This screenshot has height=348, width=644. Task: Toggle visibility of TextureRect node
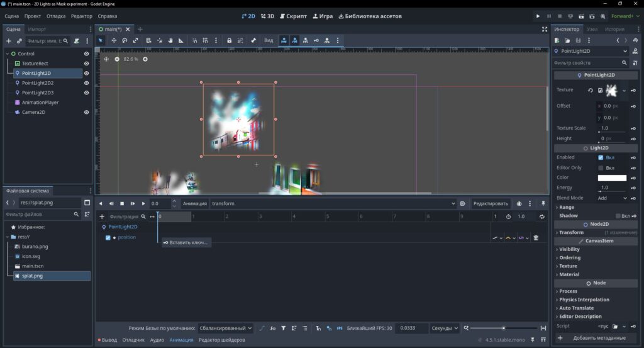[x=86, y=64]
